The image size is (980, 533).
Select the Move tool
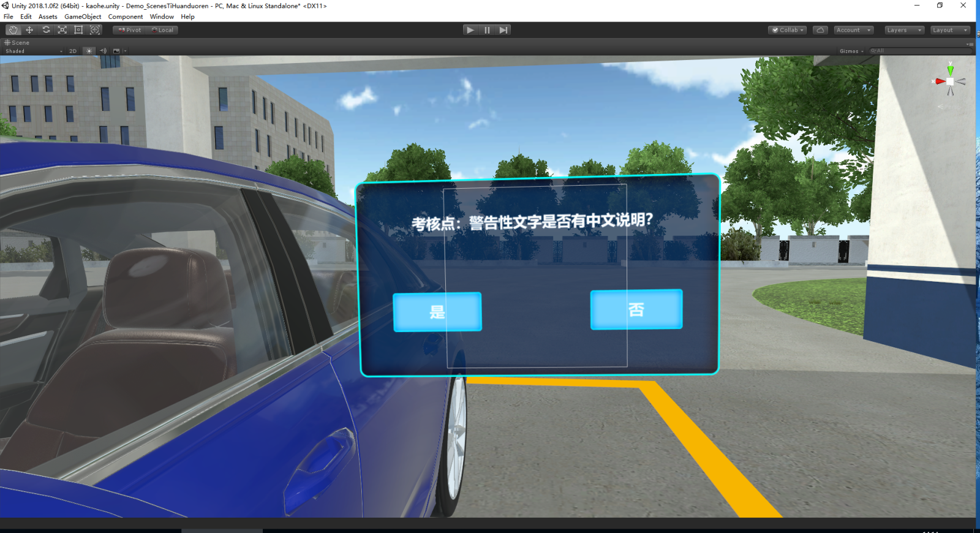pos(29,30)
